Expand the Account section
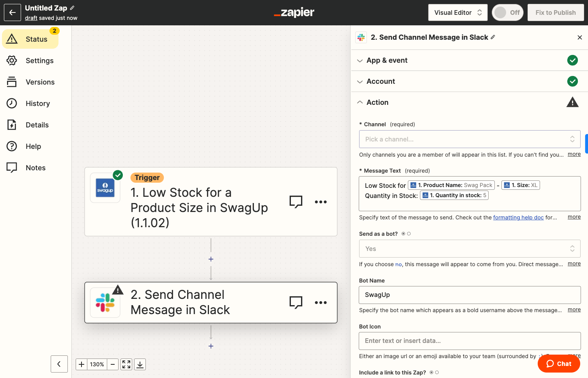This screenshot has height=378, width=588. pyautogui.click(x=469, y=81)
